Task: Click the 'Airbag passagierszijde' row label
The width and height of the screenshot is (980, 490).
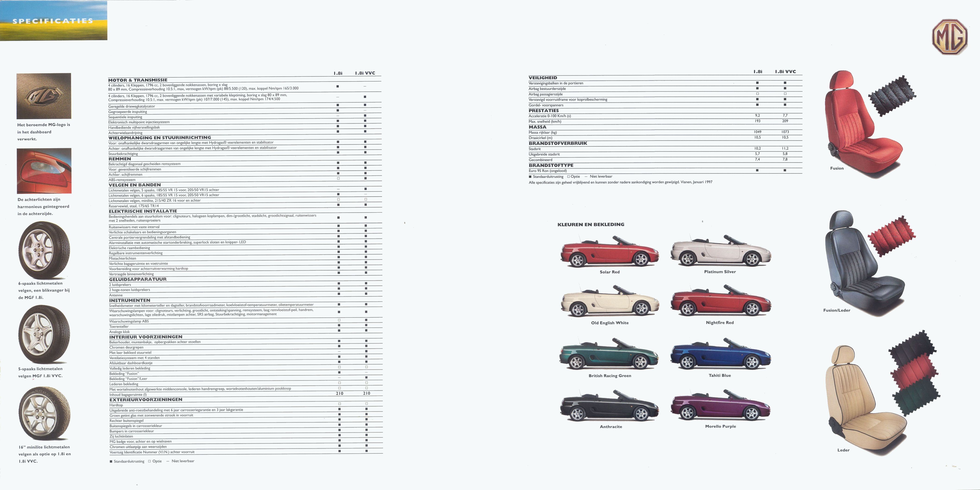Action: (x=546, y=94)
